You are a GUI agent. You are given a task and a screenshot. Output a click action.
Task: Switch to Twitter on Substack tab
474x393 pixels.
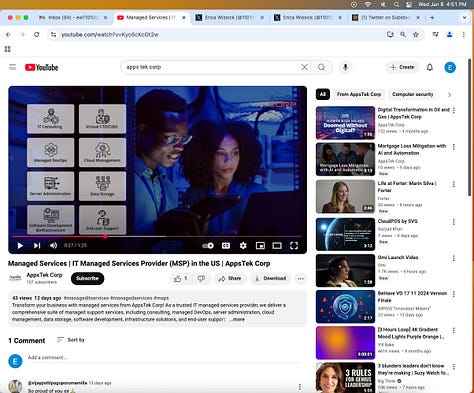pyautogui.click(x=386, y=17)
